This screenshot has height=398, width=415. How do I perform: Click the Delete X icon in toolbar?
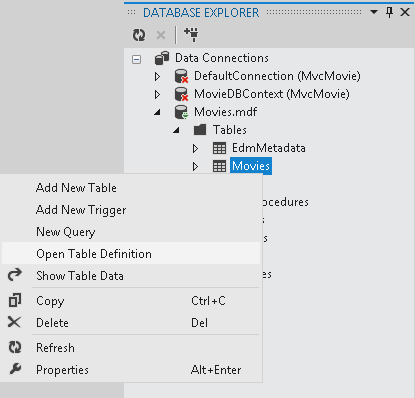pyautogui.click(x=161, y=35)
